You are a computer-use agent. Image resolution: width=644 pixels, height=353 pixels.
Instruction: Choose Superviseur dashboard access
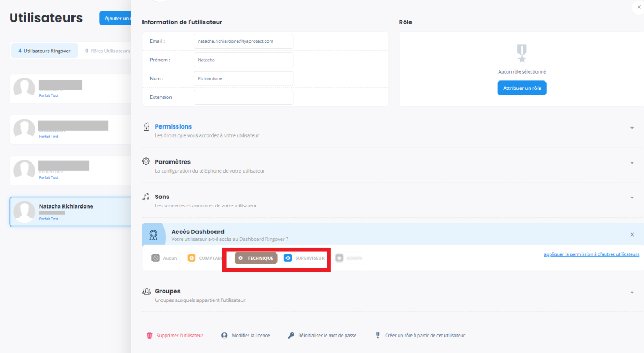[304, 258]
